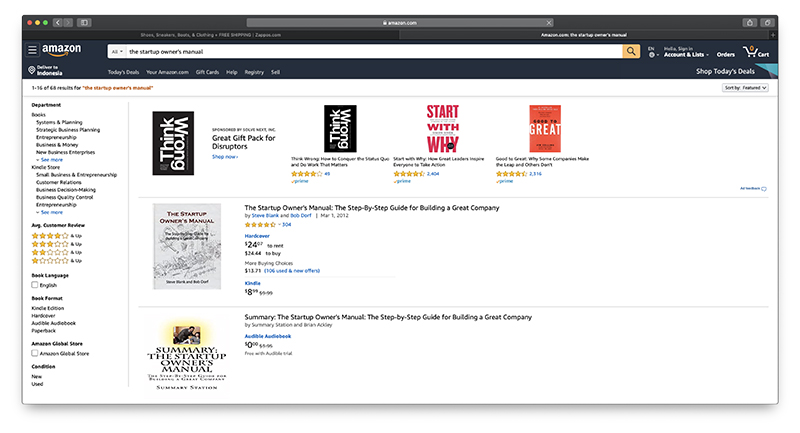Expand the Account & Lists menu
Screen dimensions: 800x433
coord(686,52)
